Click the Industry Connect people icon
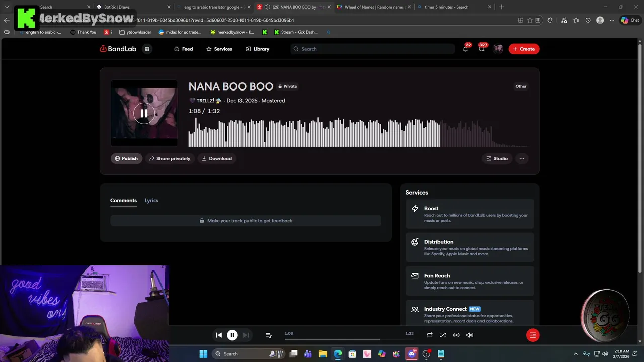This screenshot has width=644, height=362. point(415,309)
